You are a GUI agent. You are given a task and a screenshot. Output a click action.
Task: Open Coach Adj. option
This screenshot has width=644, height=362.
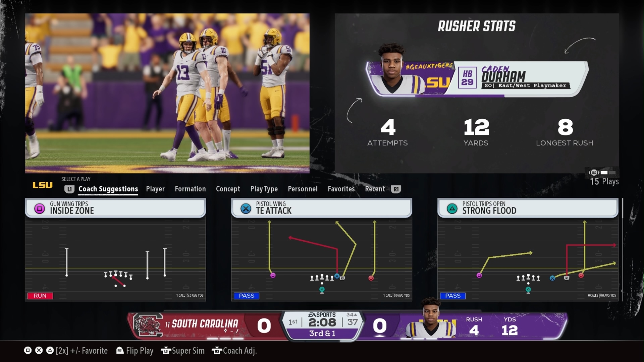[x=239, y=351]
